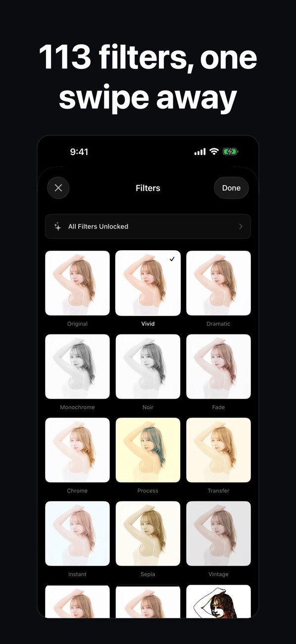Open the All Filters Unlocked banner text

98,226
